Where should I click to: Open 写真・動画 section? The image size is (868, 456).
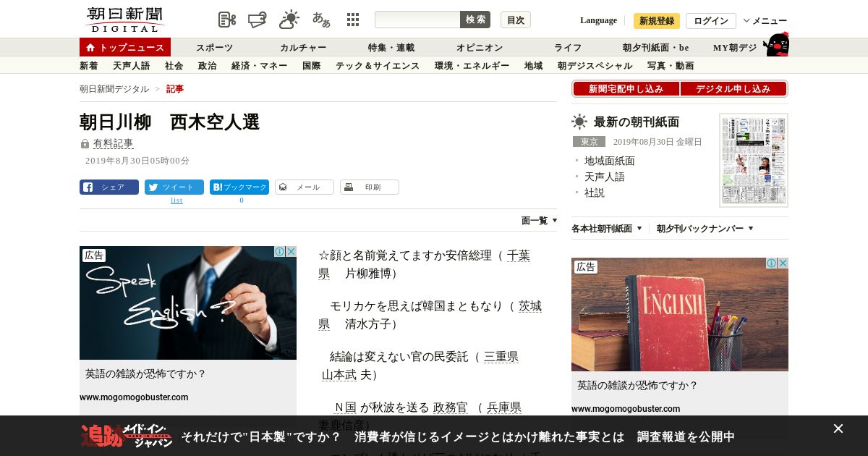671,66
